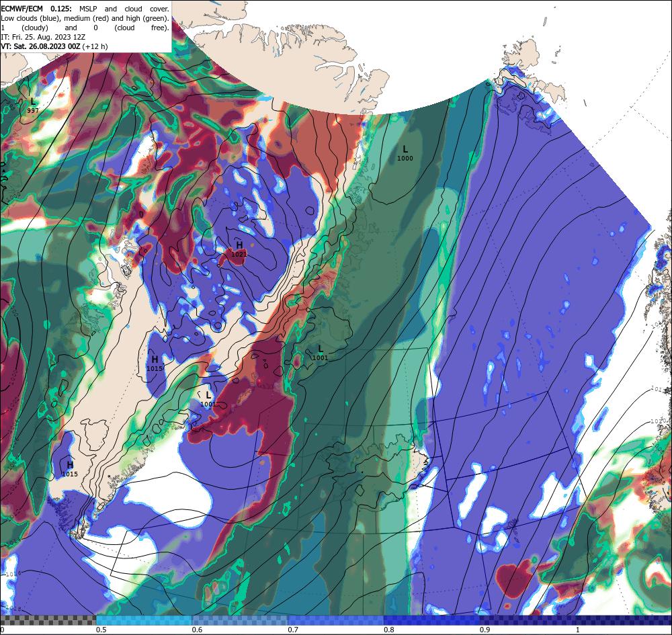
Task: Click the 'ECMWF/ECM 0.125:' title text
Action: coord(36,9)
